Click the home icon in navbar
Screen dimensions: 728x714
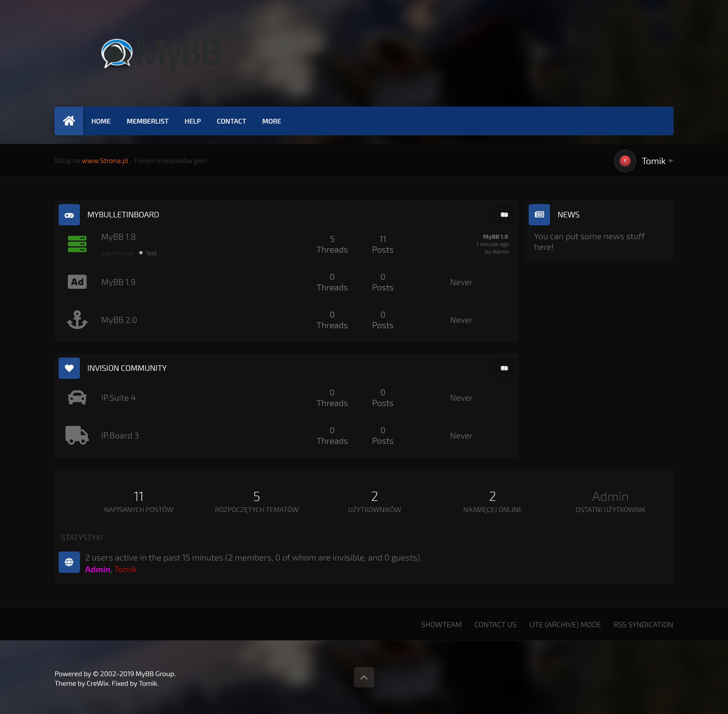tap(69, 121)
